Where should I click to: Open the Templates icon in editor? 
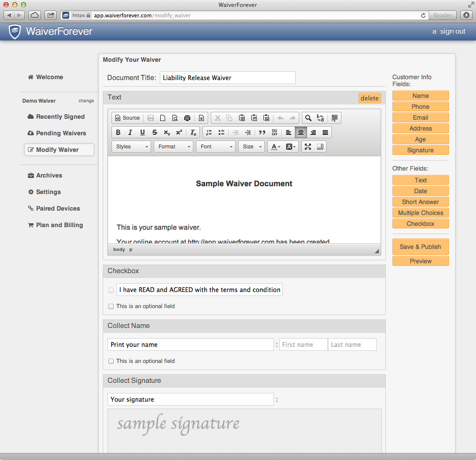click(201, 118)
